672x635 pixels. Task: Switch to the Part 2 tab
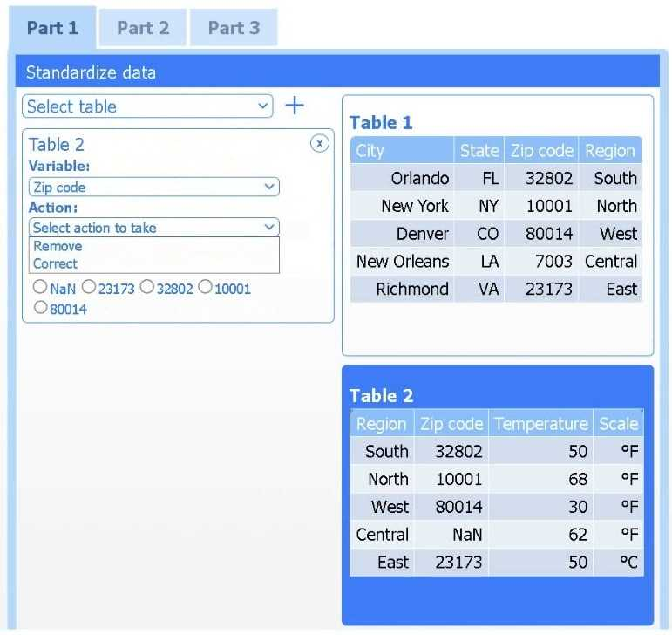click(x=143, y=28)
